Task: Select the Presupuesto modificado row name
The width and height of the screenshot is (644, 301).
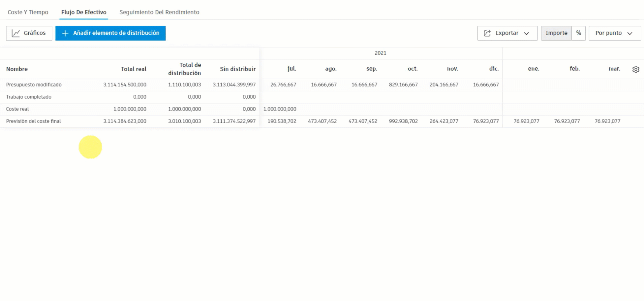Action: [x=34, y=85]
